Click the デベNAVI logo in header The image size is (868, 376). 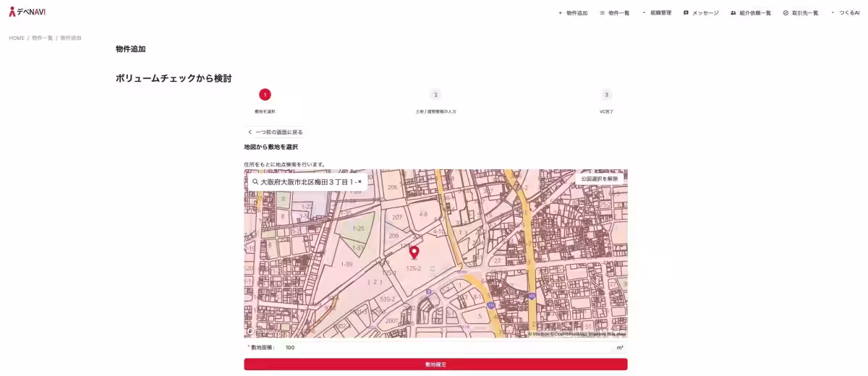coord(27,12)
